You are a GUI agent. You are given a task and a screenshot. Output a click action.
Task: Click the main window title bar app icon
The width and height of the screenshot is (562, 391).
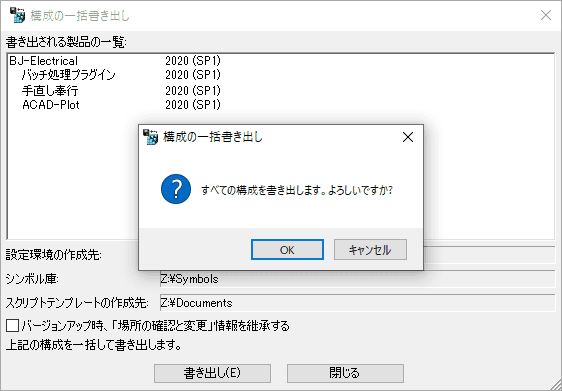(17, 15)
